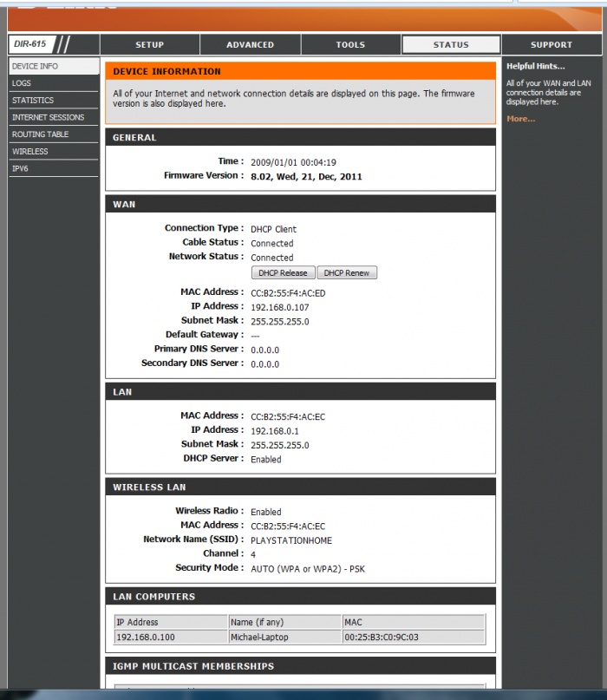Select DEVICE INFO in the sidebar
Image resolution: width=607 pixels, height=700 pixels.
point(54,66)
